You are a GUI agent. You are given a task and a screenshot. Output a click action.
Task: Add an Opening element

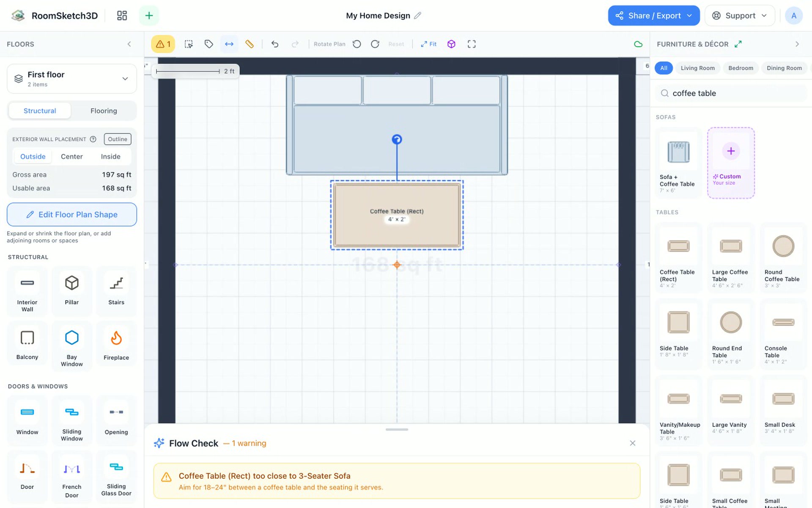tap(116, 420)
